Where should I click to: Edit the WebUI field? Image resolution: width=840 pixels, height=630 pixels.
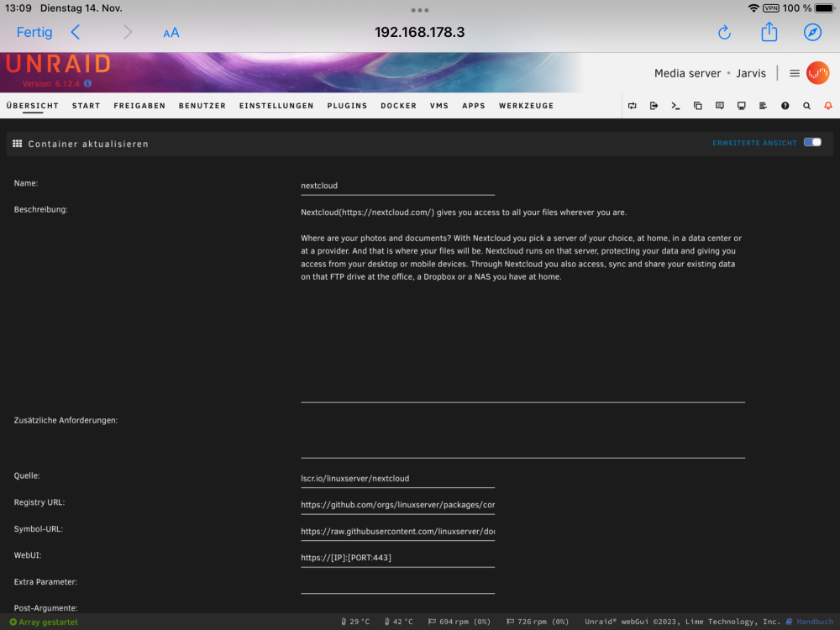[x=397, y=558]
